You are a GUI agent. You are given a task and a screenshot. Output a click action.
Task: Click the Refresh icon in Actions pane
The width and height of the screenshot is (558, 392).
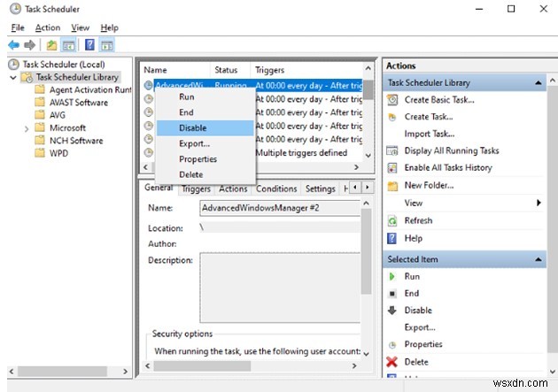pyautogui.click(x=392, y=220)
